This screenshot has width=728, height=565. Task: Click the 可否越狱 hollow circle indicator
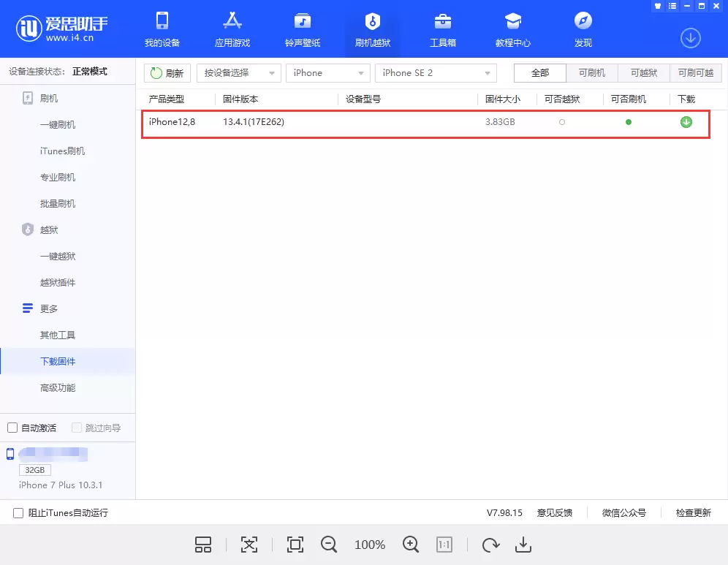click(x=562, y=122)
